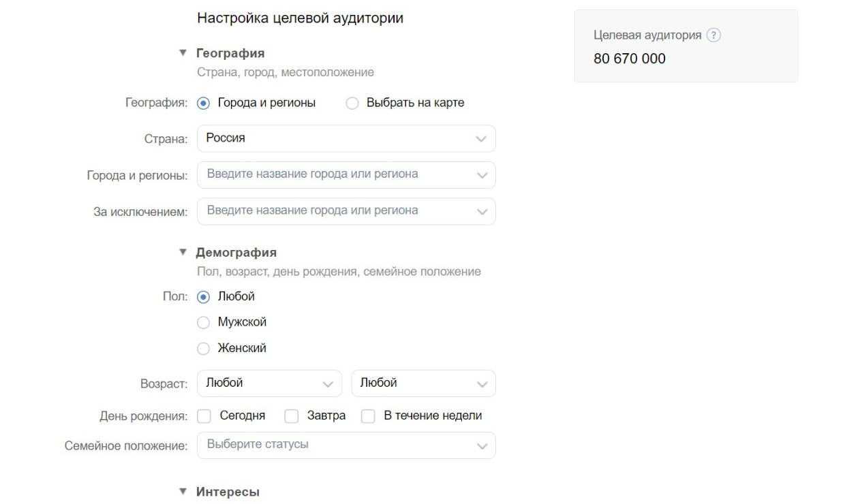Open the Семейное положение status dropdown

346,445
